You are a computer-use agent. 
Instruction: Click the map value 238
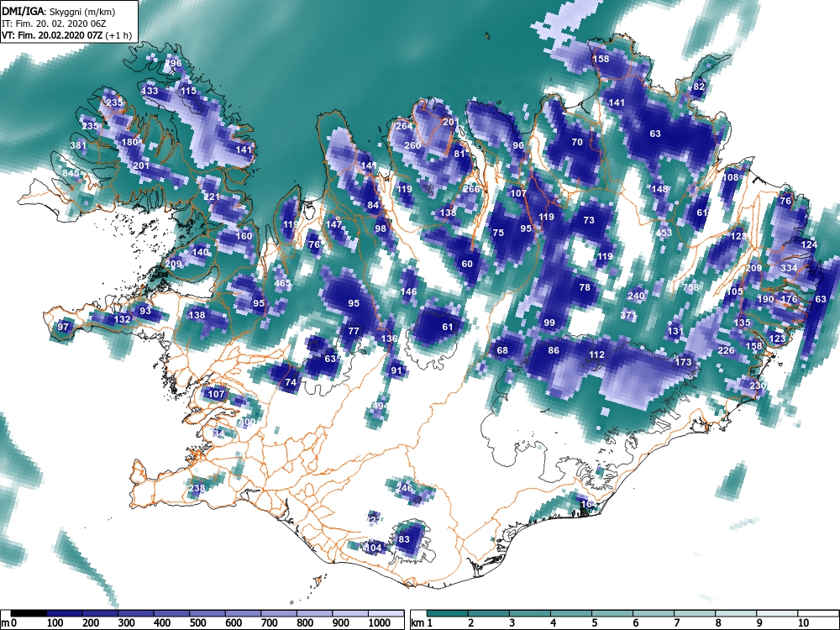click(x=197, y=488)
